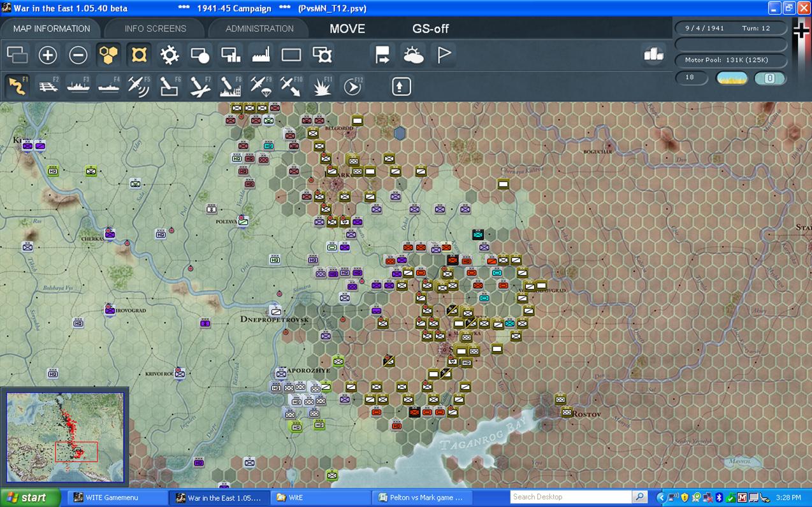812x507 pixels.
Task: Click the rectangle with bar chart icon
Action: point(231,55)
